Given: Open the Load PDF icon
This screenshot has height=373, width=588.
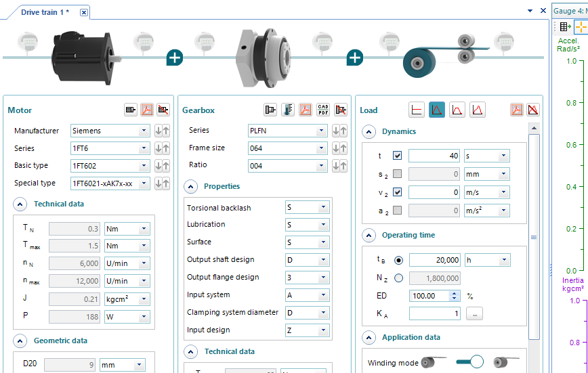Looking at the screenshot, I should point(517,110).
